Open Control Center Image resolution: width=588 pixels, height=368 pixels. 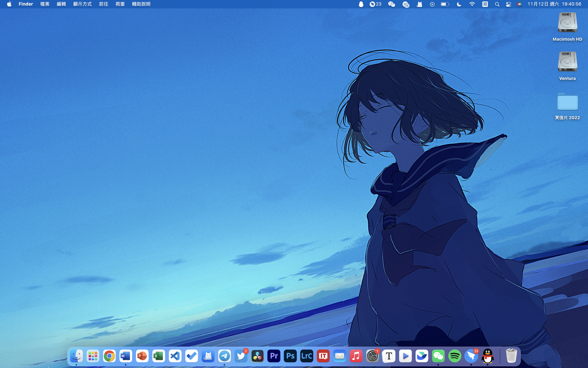[508, 4]
